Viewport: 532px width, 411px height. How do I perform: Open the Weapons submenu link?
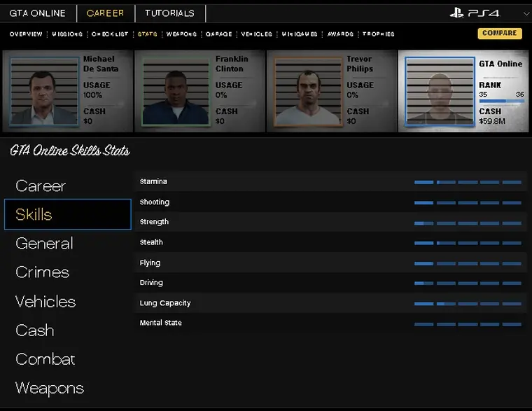pyautogui.click(x=181, y=34)
